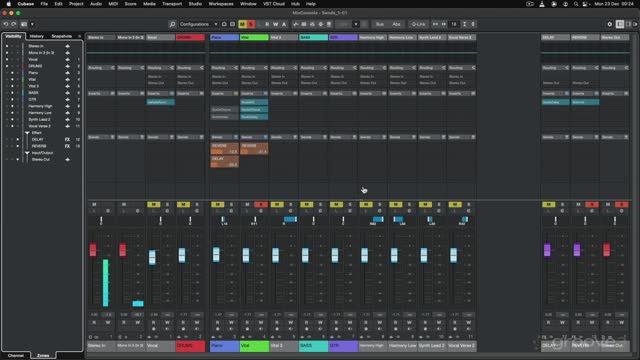Toggle Read automation on Vocal channel

[153, 322]
